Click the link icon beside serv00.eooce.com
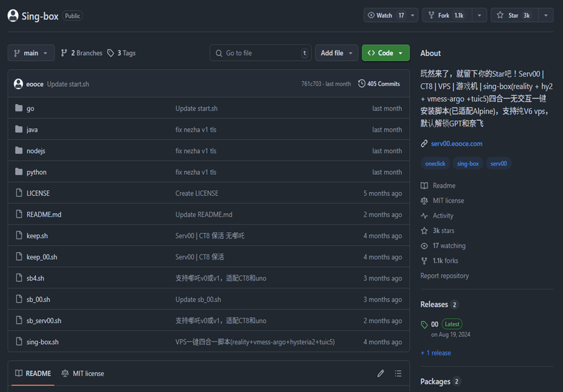 click(x=424, y=144)
